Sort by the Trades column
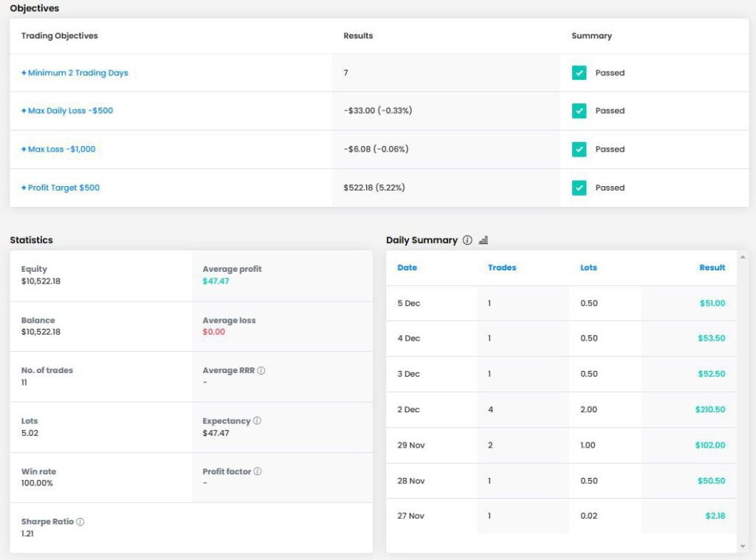 pyautogui.click(x=502, y=267)
